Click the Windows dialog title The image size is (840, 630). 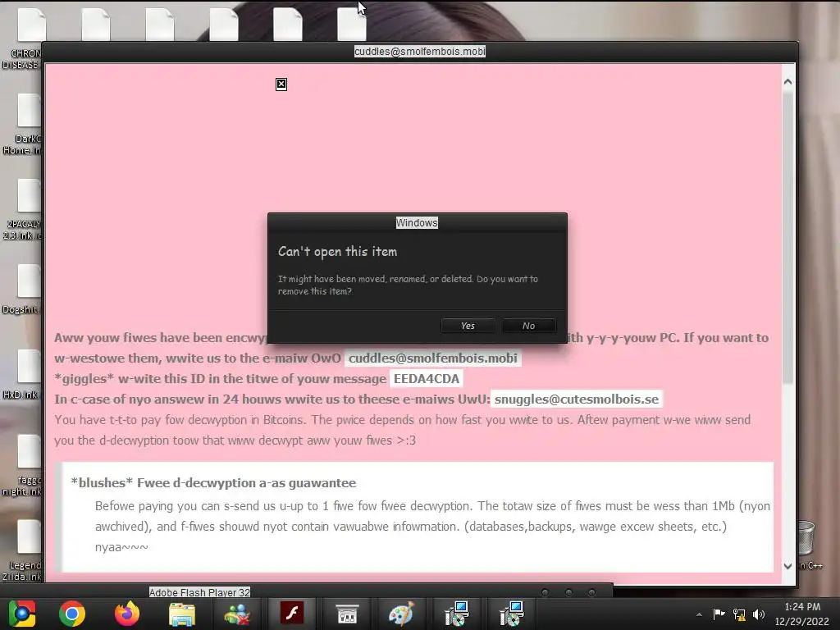pyautogui.click(x=417, y=223)
